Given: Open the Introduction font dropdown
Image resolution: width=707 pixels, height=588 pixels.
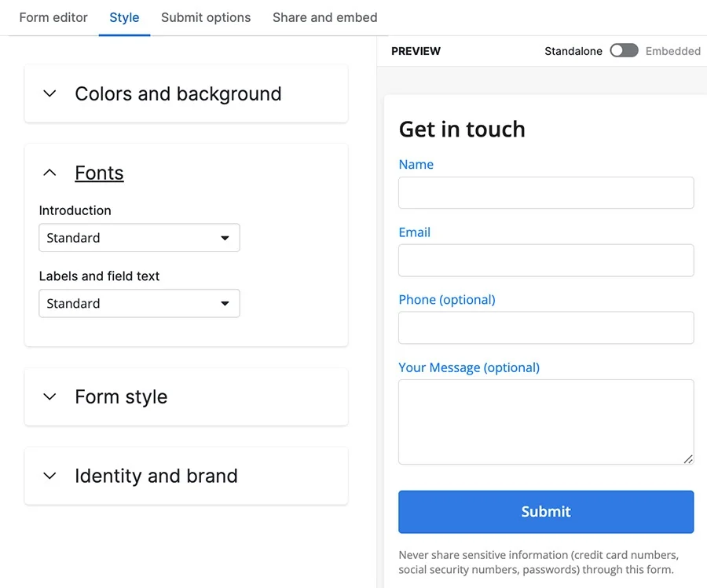Looking at the screenshot, I should click(x=139, y=238).
